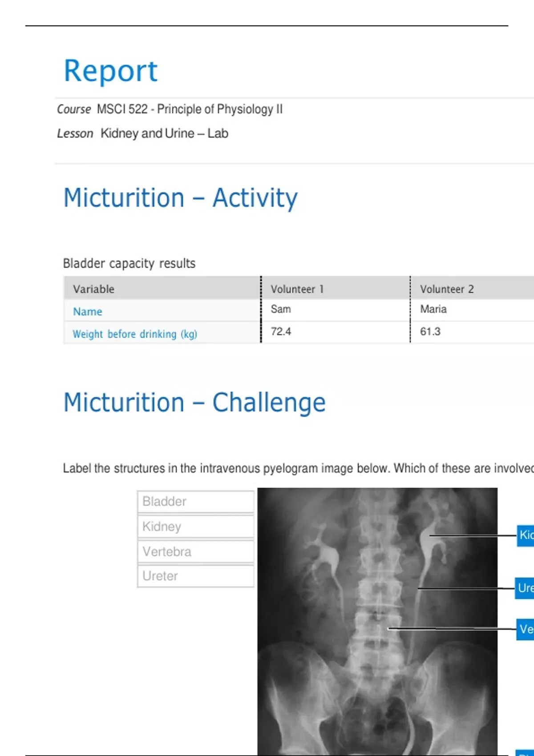Viewport: 534px width, 756px height.
Task: Click the blue Ureter tag beside the pyelogram
Action: [525, 588]
